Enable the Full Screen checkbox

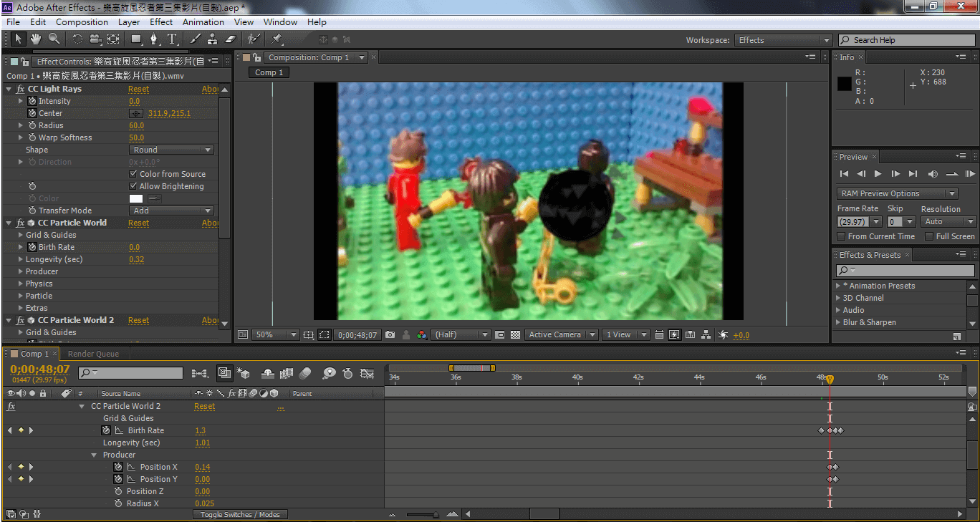(x=929, y=236)
